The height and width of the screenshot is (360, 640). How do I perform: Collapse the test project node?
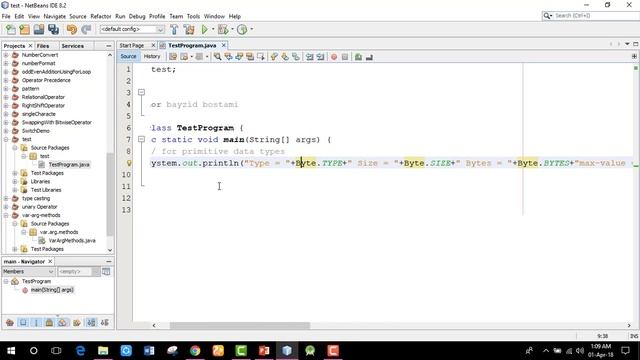pyautogui.click(x=6, y=139)
